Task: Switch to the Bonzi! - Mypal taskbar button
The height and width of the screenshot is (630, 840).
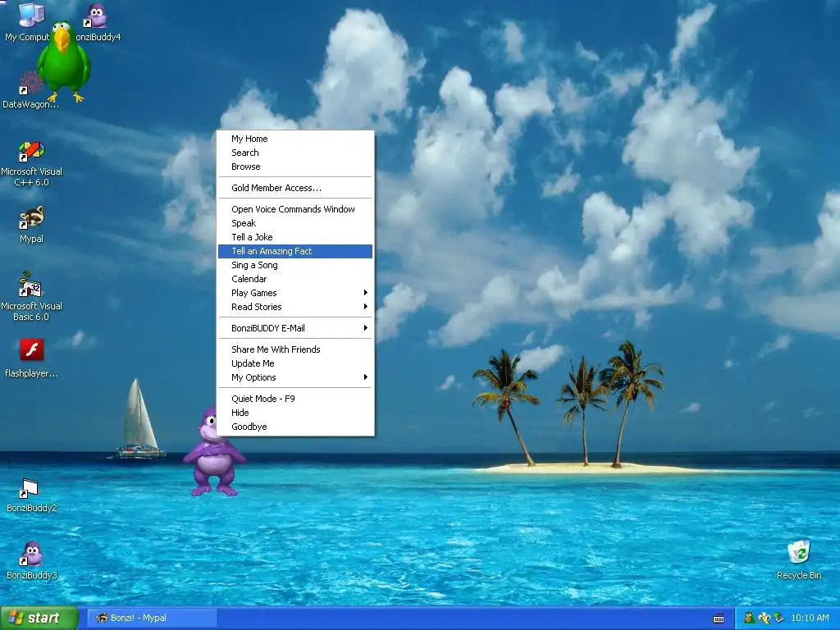Action: tap(152, 618)
